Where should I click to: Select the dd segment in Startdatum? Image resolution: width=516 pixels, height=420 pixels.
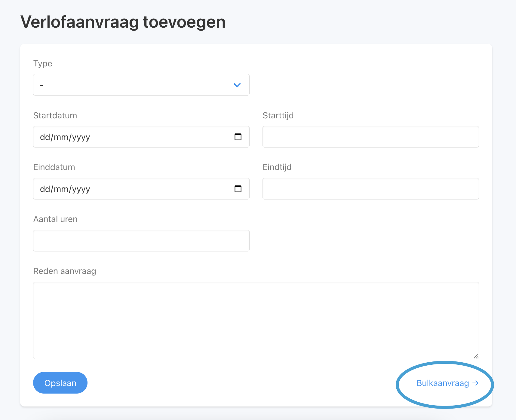coord(45,137)
